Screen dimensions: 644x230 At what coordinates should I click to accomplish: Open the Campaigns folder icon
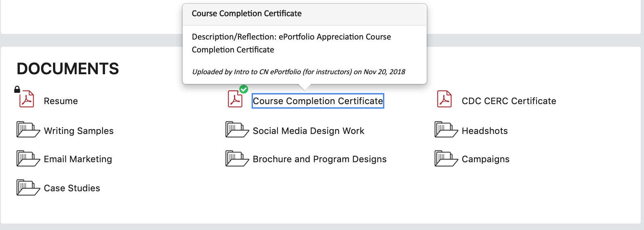pyautogui.click(x=446, y=159)
